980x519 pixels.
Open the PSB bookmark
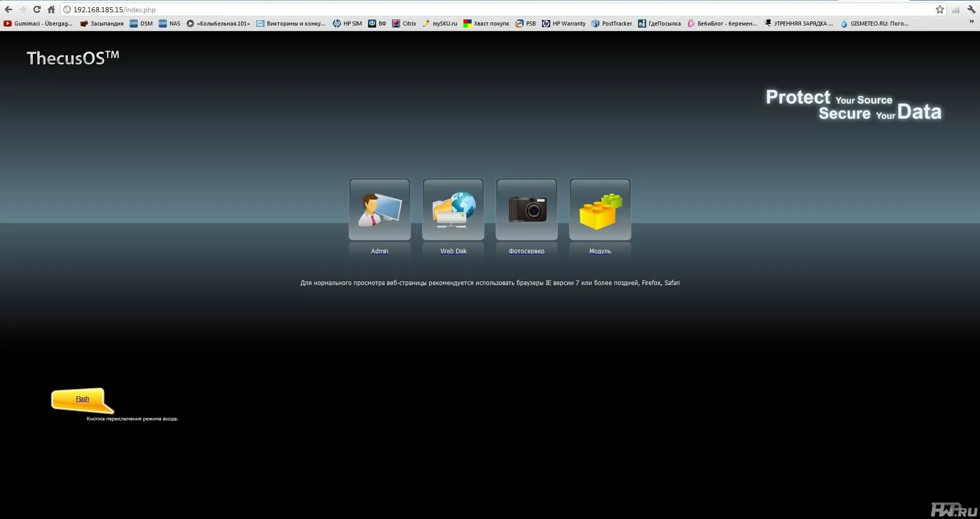coord(526,23)
